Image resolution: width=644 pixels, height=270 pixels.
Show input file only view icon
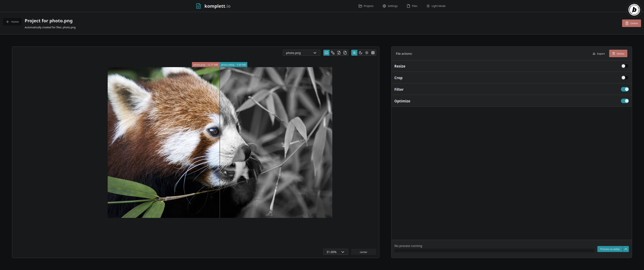pos(339,53)
